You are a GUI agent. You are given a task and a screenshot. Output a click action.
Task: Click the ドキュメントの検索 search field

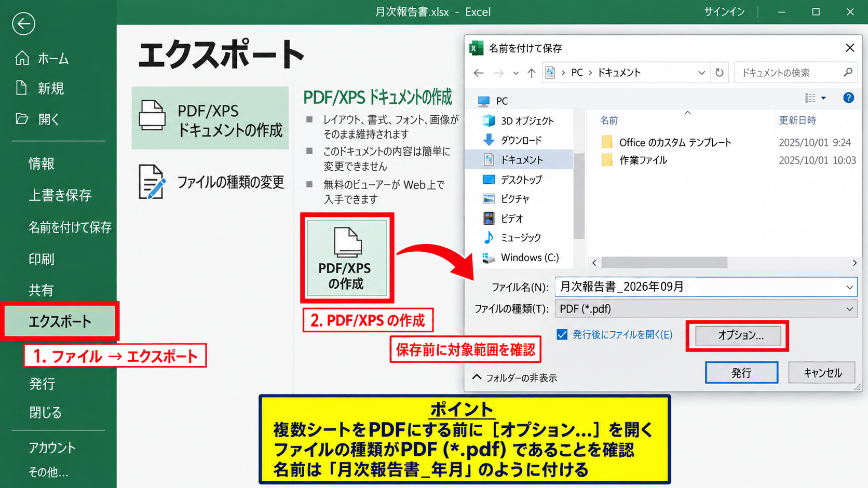[795, 73]
